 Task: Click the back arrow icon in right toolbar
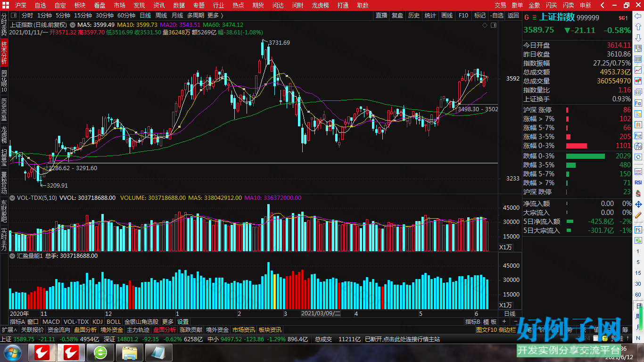[638, 16]
